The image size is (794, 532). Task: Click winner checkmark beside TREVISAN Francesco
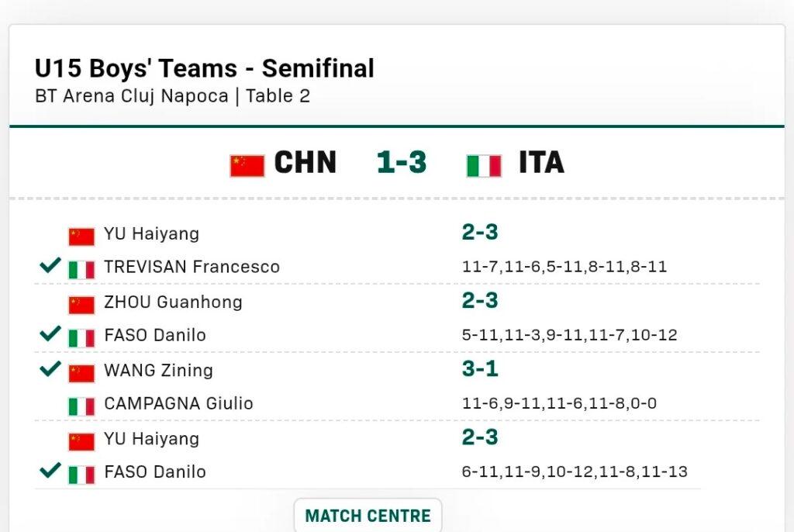pos(50,266)
